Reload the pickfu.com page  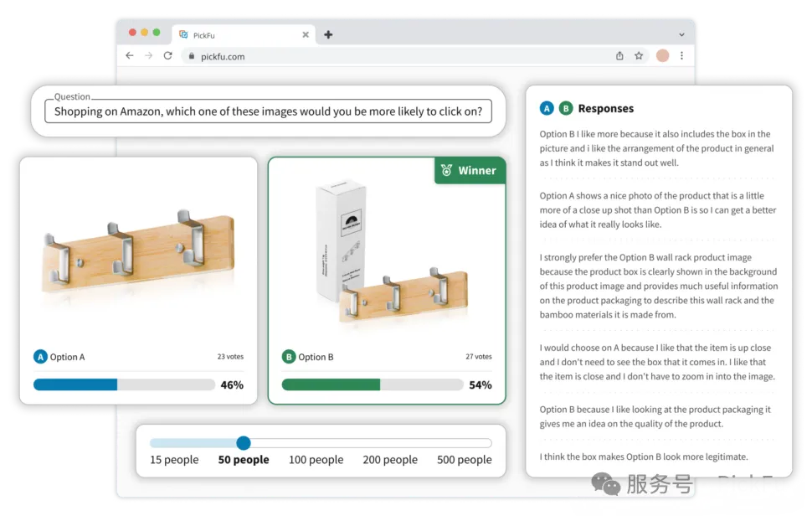click(167, 56)
